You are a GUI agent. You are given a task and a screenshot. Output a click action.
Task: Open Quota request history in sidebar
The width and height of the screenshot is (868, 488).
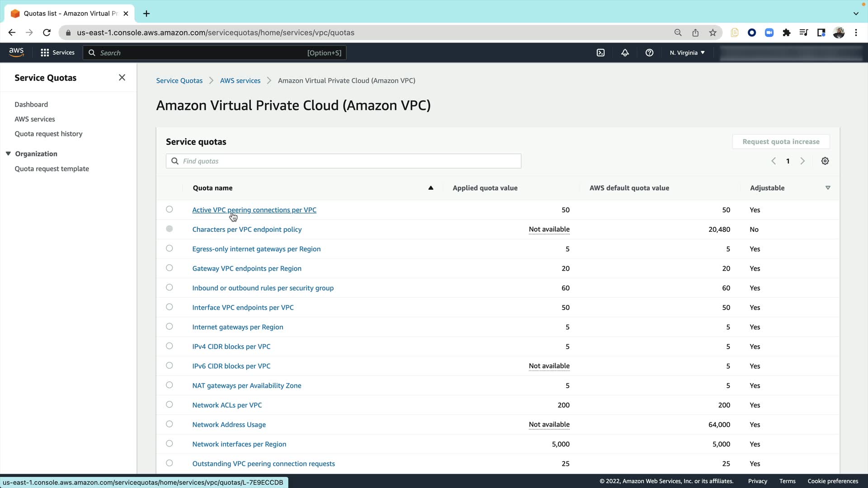tap(48, 134)
